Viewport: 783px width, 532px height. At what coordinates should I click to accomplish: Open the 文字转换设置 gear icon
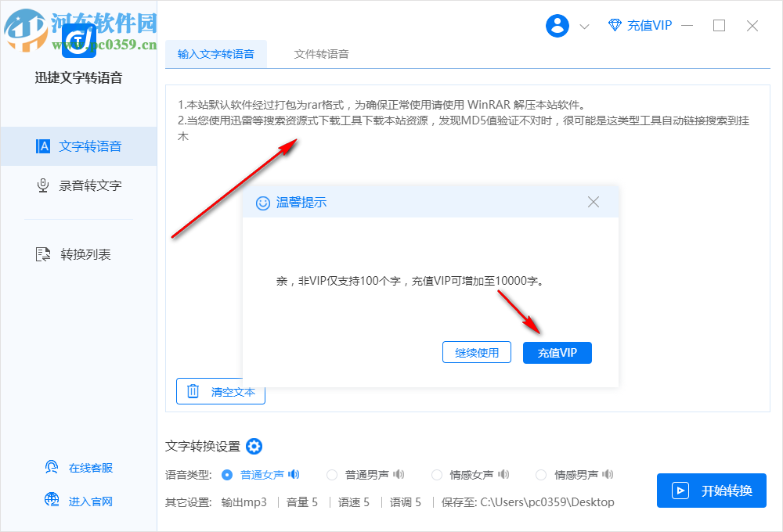click(254, 447)
